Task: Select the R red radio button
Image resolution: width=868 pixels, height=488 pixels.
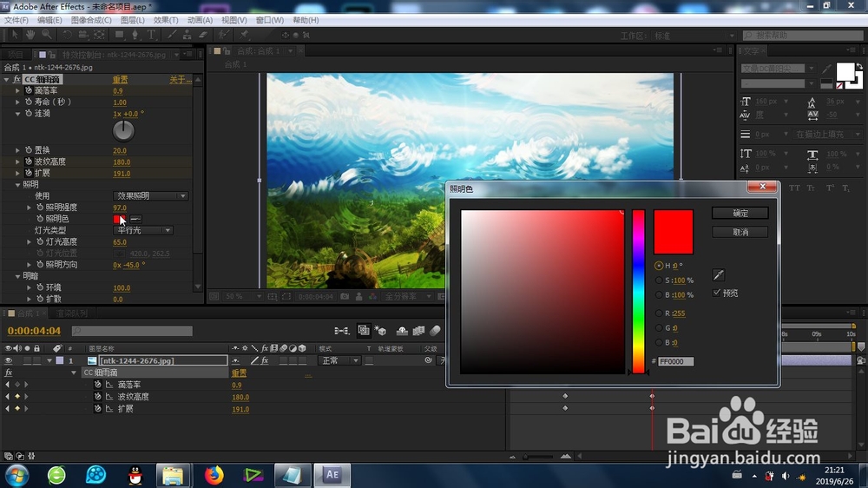Action: point(659,313)
